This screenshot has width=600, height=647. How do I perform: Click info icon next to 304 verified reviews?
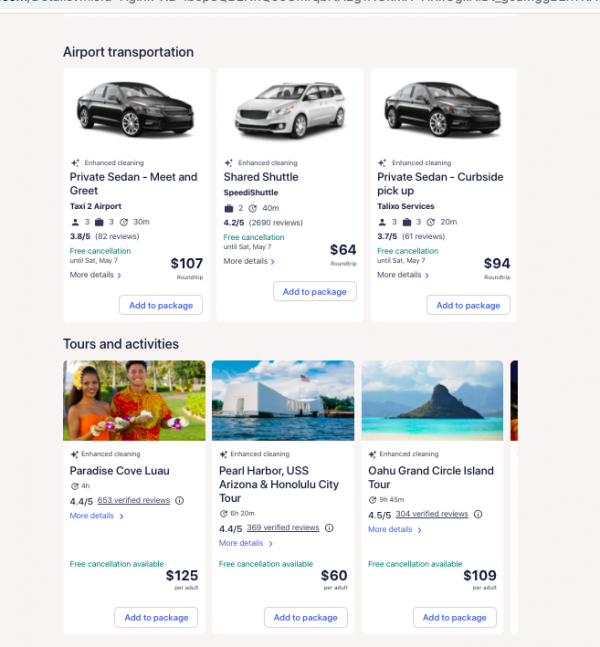[478, 514]
